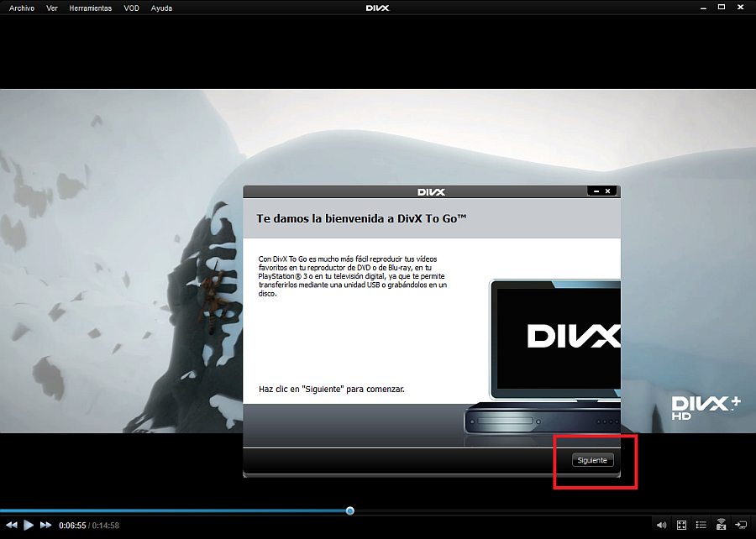Show the playlist list icon
The width and height of the screenshot is (756, 539).
click(x=701, y=525)
